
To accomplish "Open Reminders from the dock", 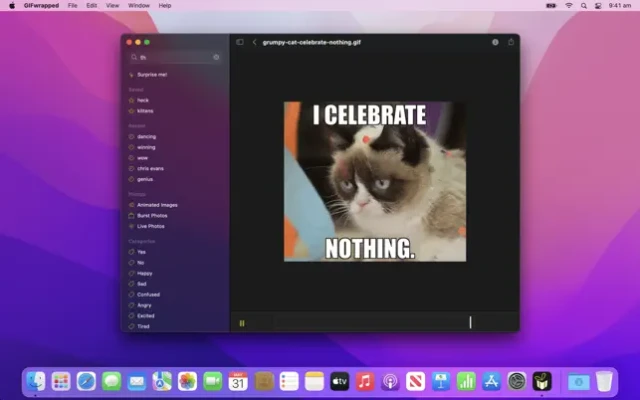I will (289, 382).
